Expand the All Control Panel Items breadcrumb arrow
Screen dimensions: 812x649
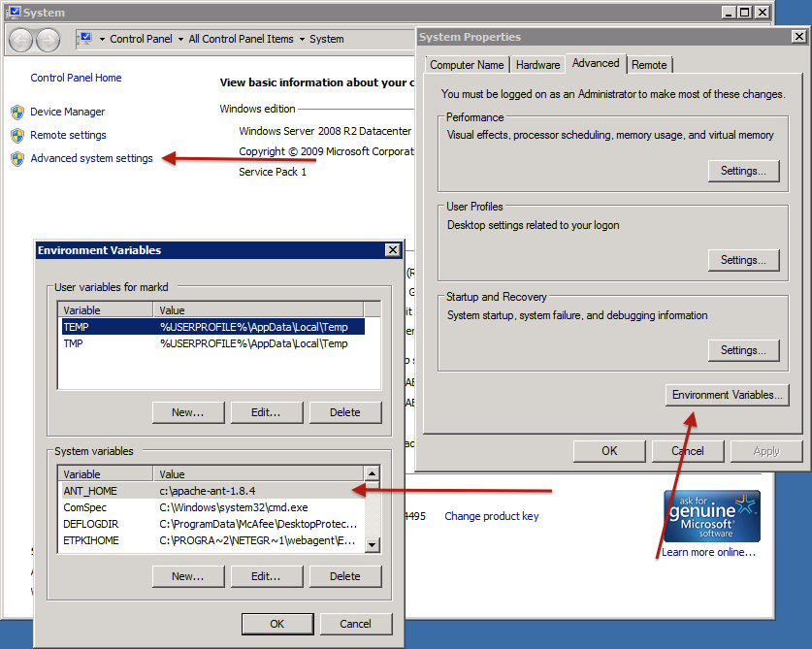point(301,40)
